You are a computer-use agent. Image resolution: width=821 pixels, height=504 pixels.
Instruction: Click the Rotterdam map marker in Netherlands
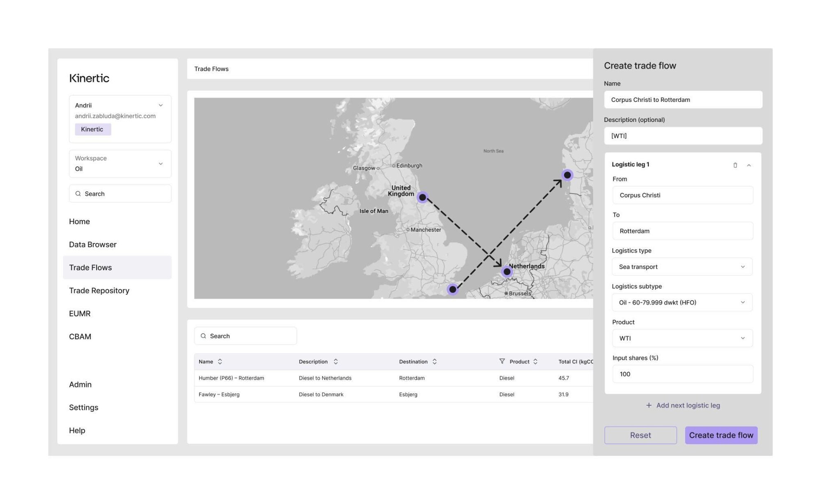(507, 272)
